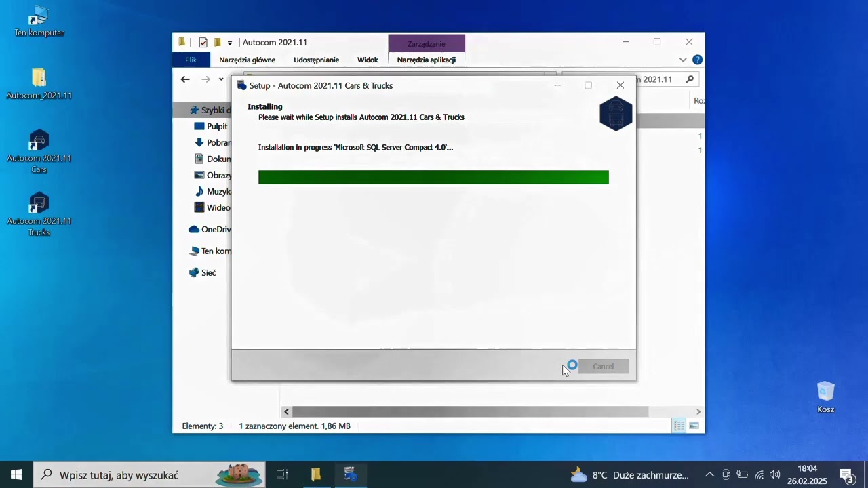This screenshot has width=868, height=488.
Task: Minimize the Autocom 2021.11 Explorer window
Action: click(626, 42)
